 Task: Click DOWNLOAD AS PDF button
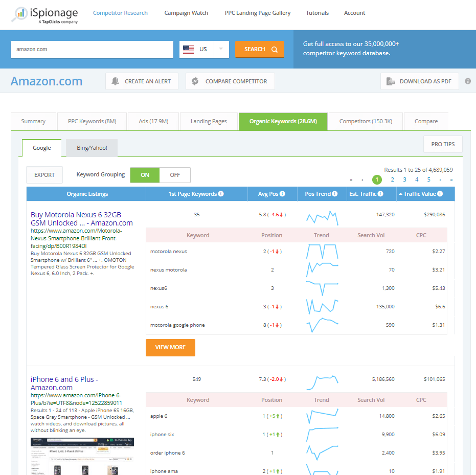point(420,81)
